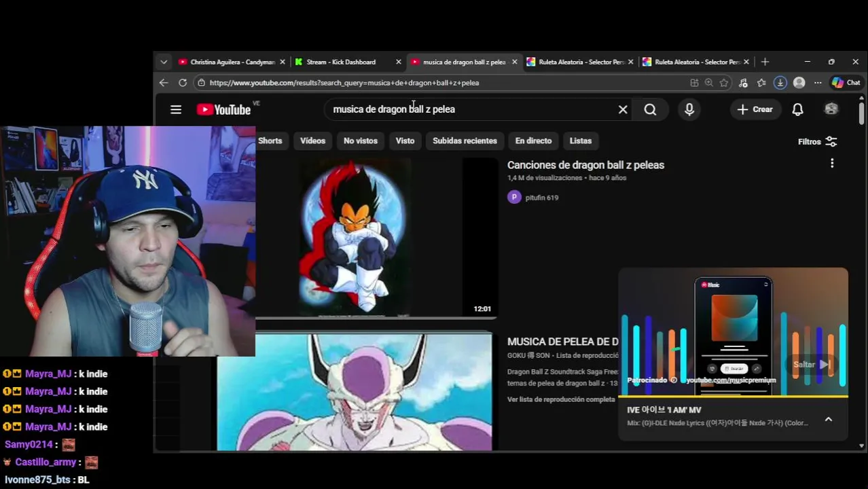868x489 pixels.
Task: Filter by Subidas recientes chip
Action: (x=465, y=141)
